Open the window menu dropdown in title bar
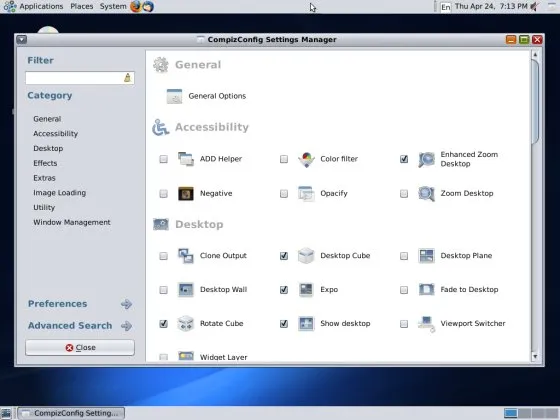 pos(21,39)
